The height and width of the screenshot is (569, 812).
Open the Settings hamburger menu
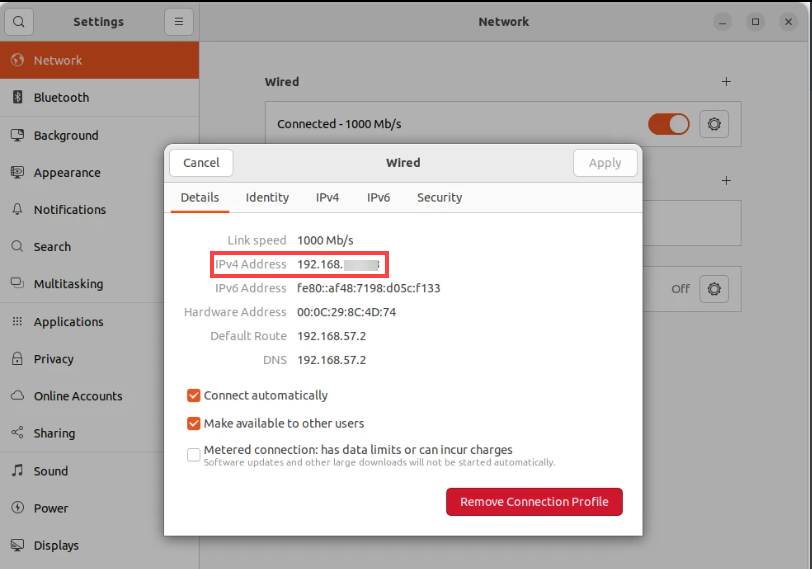(178, 22)
